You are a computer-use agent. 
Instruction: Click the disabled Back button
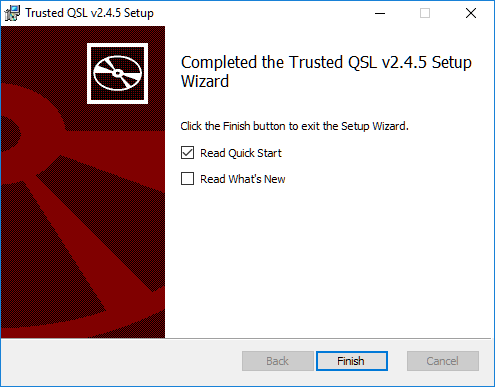[x=277, y=361]
